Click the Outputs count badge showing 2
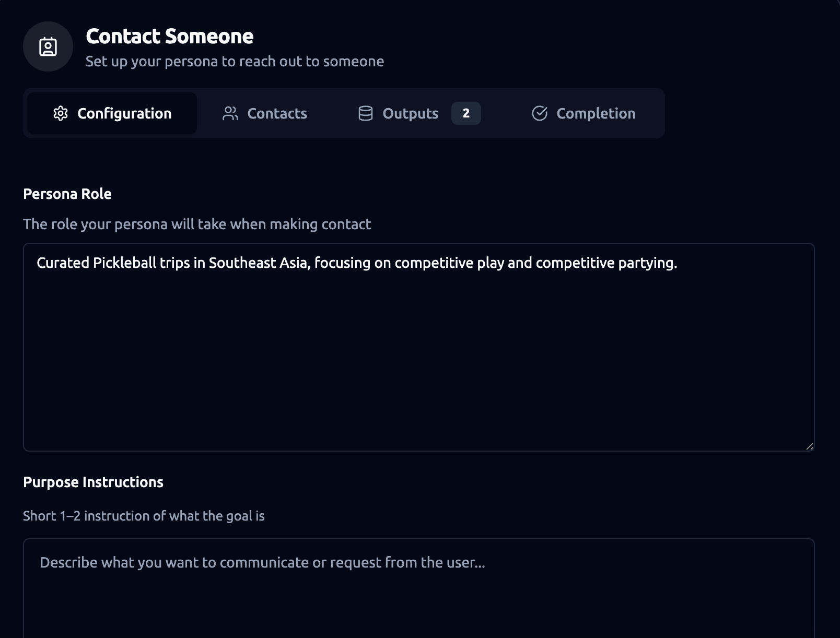 (466, 113)
